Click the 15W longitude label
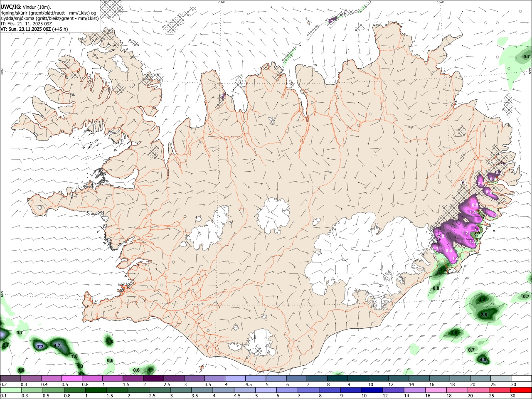Screen dimensions: 532x399 click(x=440, y=2)
